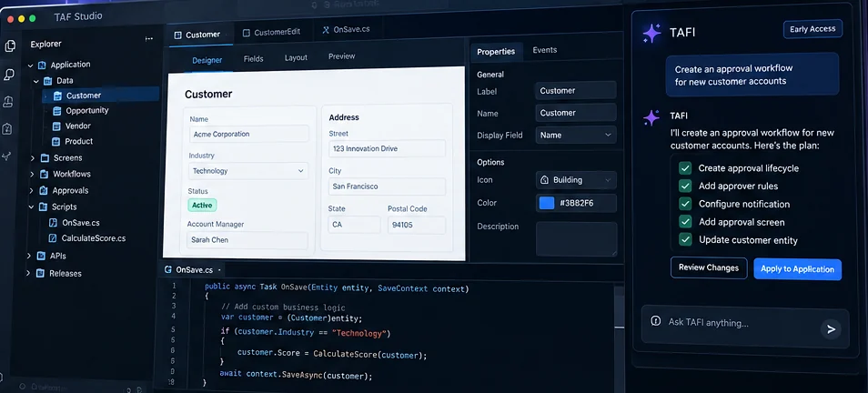Switch to the CustomerEdit tab
Screen dimensions: 868x393
pos(272,33)
